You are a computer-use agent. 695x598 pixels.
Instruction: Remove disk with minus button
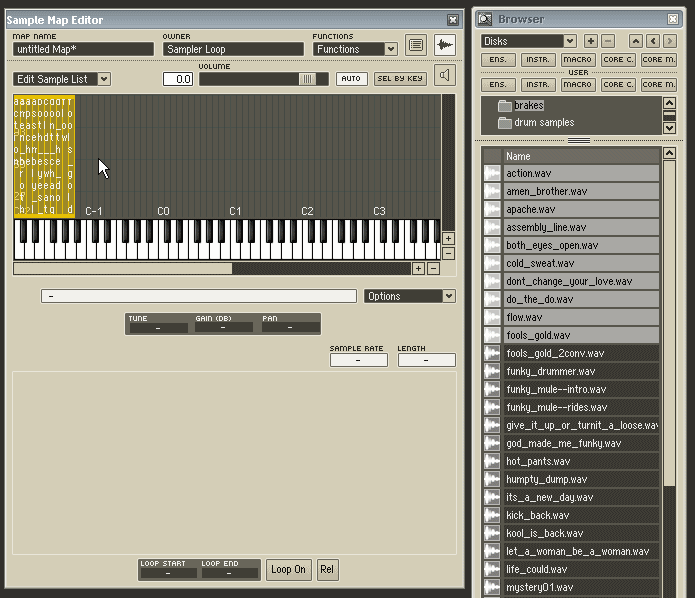coord(608,41)
